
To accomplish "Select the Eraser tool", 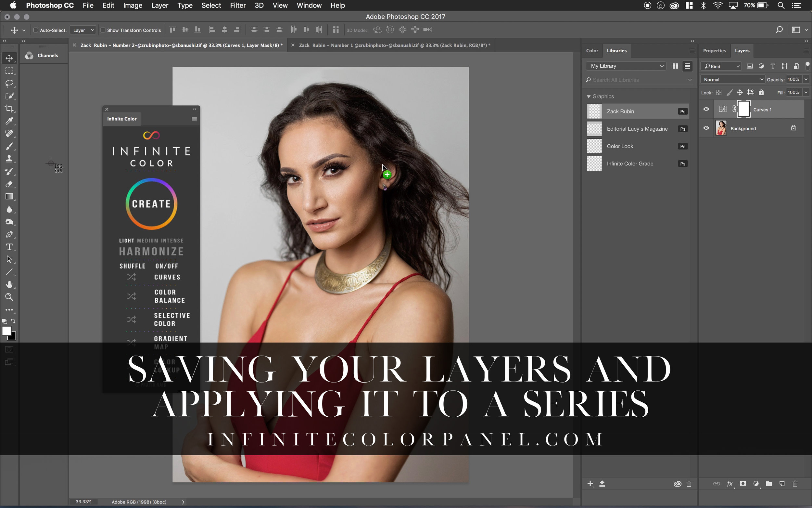I will tap(9, 184).
